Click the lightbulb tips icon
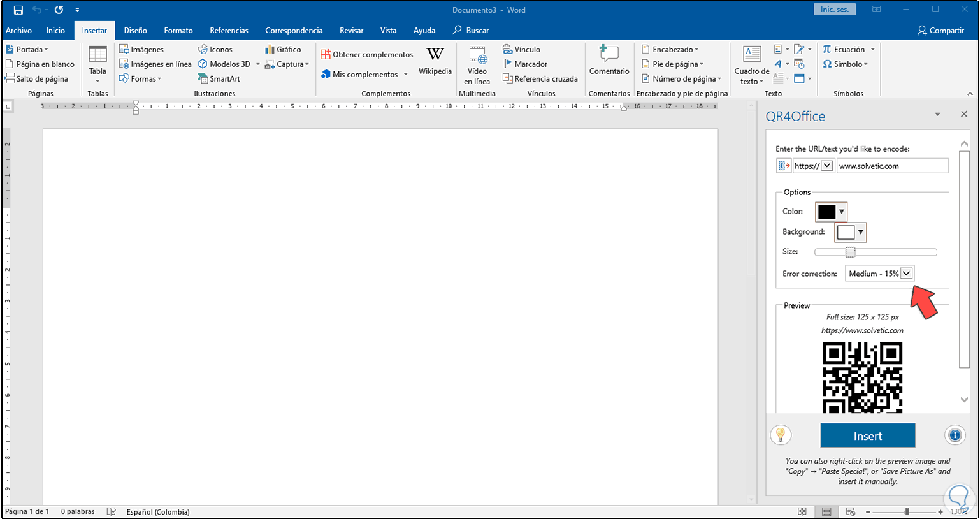Viewport: 980px width, 519px height. (781, 435)
